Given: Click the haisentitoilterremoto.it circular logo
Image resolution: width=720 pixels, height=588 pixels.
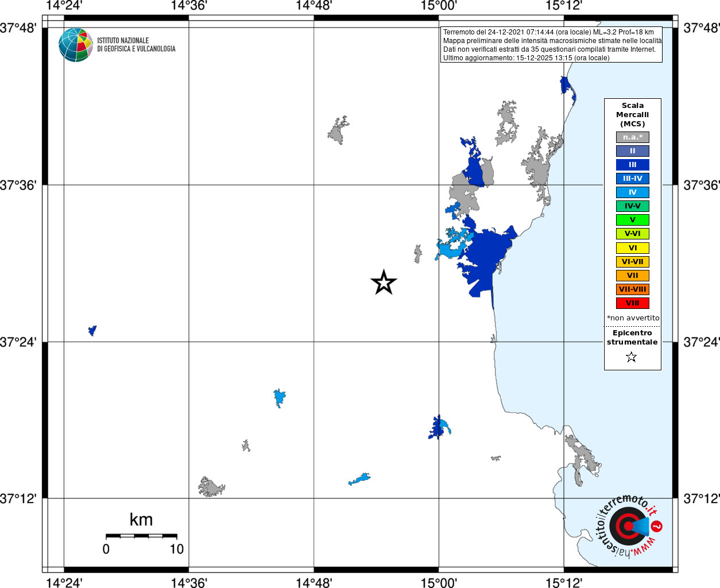Looking at the screenshot, I should pos(628,526).
